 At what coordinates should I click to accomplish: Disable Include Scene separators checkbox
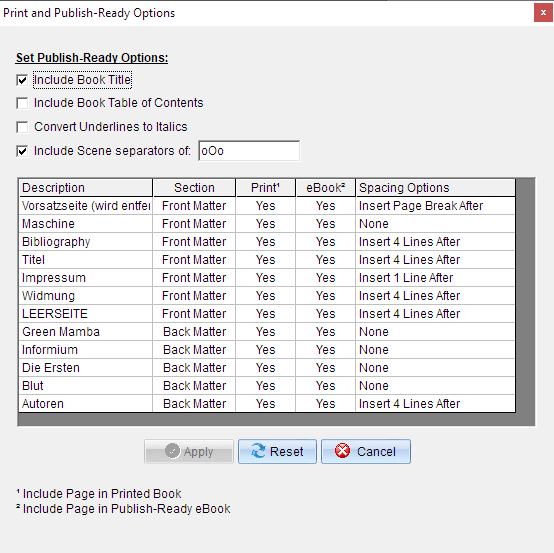coord(22,151)
